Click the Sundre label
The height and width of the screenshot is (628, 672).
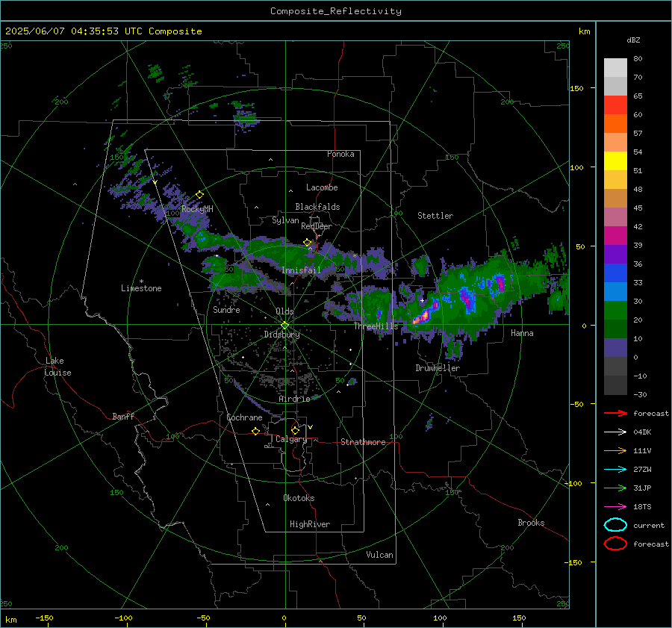pyautogui.click(x=227, y=310)
